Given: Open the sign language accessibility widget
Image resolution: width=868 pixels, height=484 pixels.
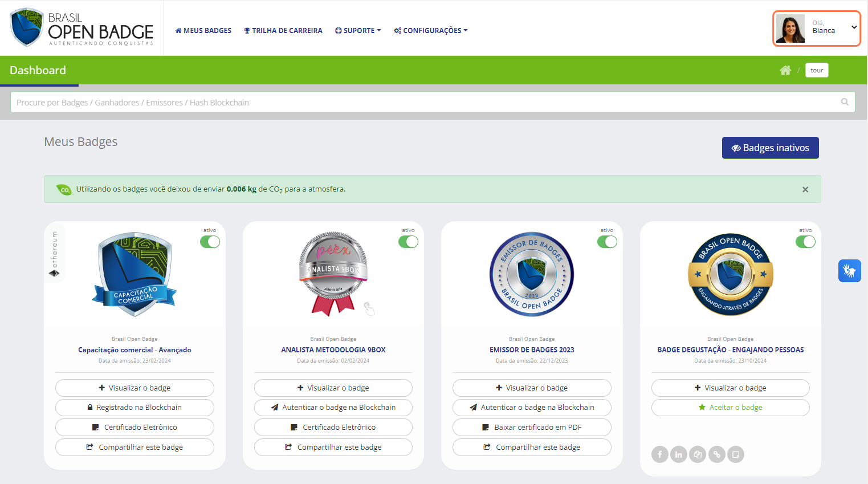Looking at the screenshot, I should click(x=849, y=270).
